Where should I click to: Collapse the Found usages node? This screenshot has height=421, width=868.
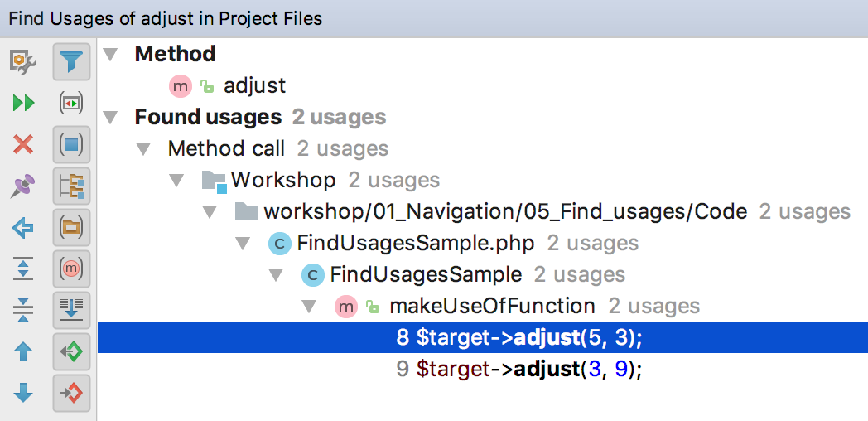[110, 118]
